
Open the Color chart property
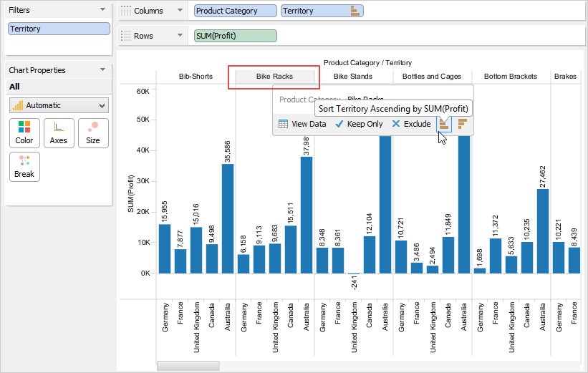click(x=24, y=133)
